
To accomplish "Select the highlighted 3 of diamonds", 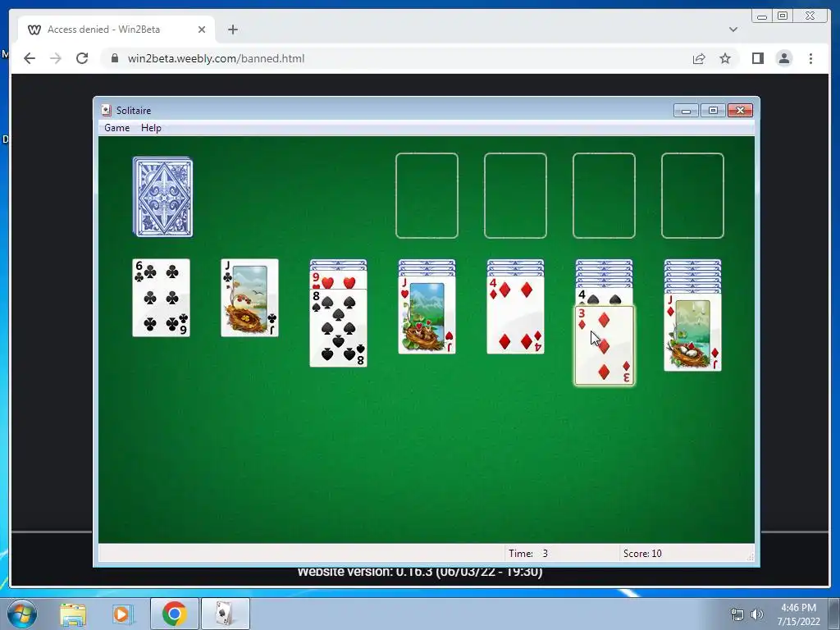I will [x=605, y=345].
